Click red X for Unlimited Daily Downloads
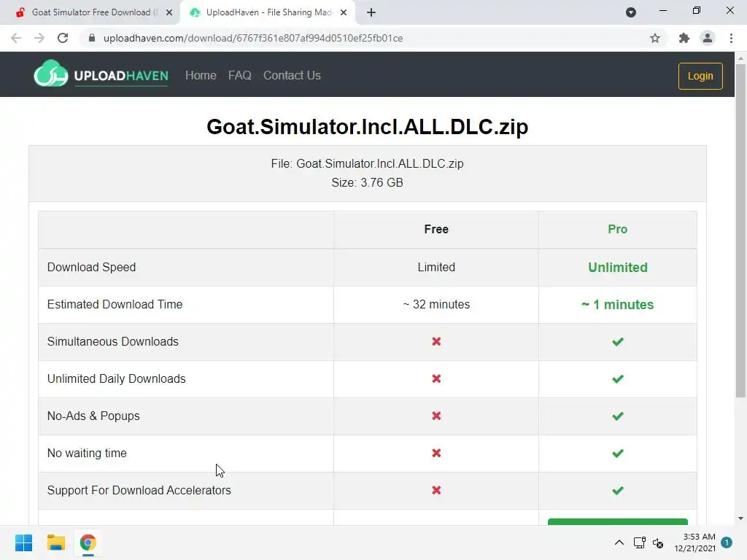Screen dimensions: 747x560 point(436,378)
